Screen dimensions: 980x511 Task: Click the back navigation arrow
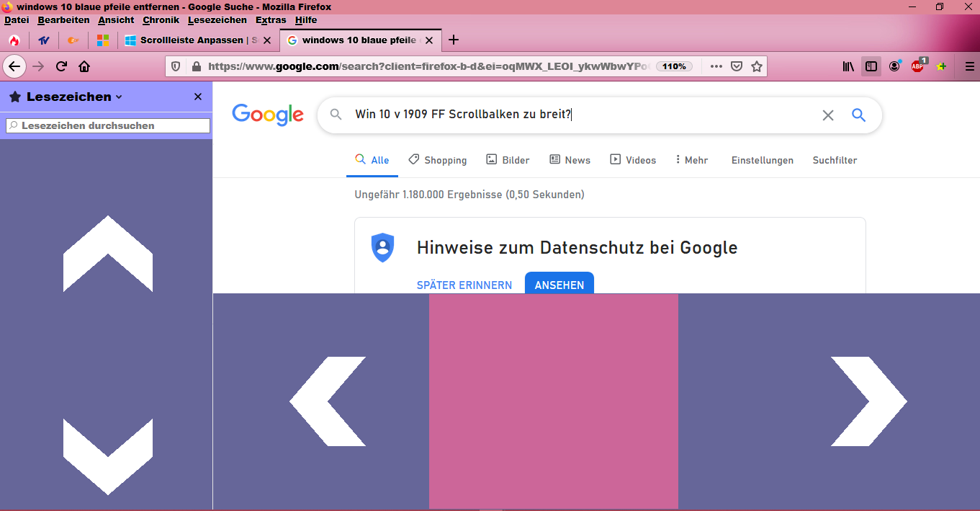[14, 66]
